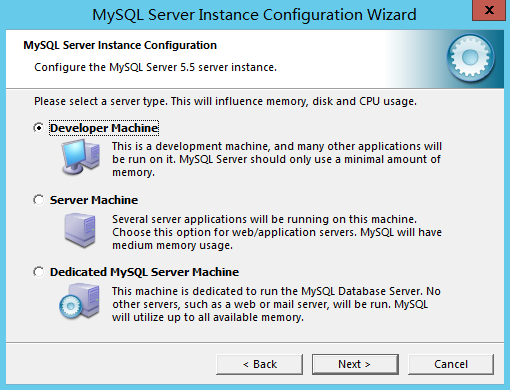Close the wizard with the X button
The image size is (510, 390).
[x=489, y=10]
